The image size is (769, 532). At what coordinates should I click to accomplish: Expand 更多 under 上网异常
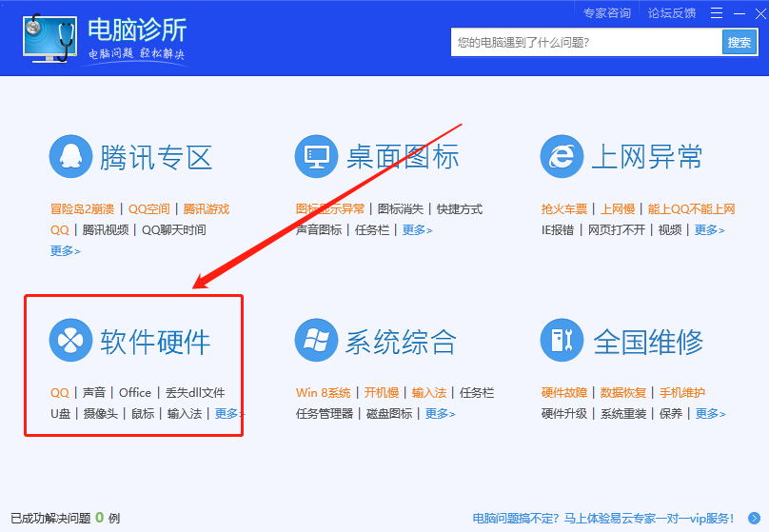(x=710, y=229)
